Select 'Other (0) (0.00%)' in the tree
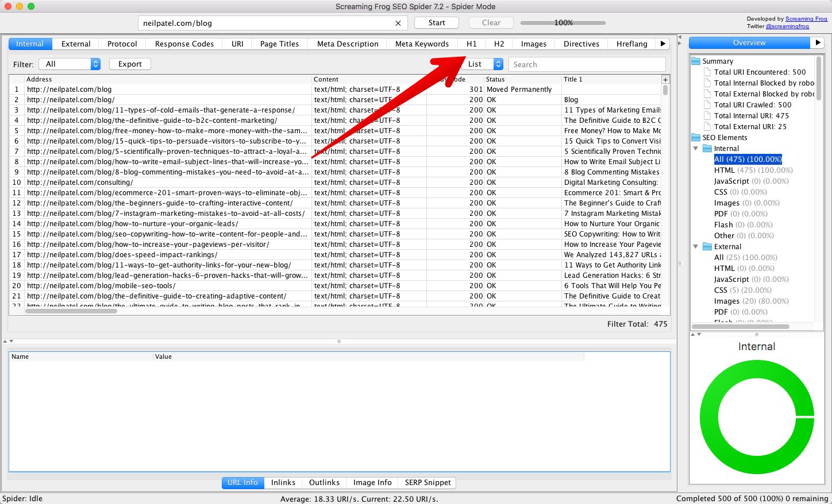832x504 pixels. [744, 235]
